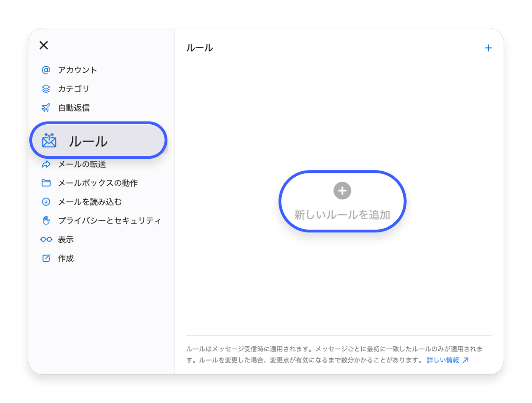
Task: Click the Mailbox Behaviors folder icon
Action: click(x=46, y=183)
